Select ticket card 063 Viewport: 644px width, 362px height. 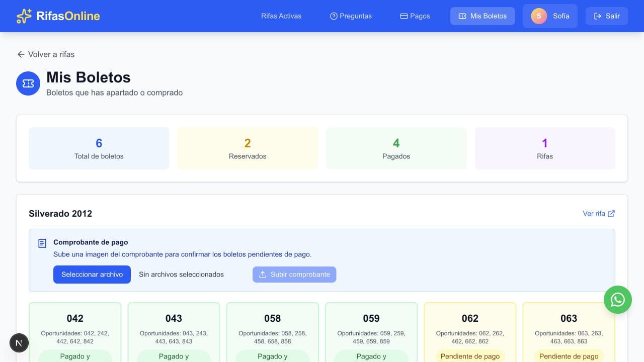click(x=569, y=332)
